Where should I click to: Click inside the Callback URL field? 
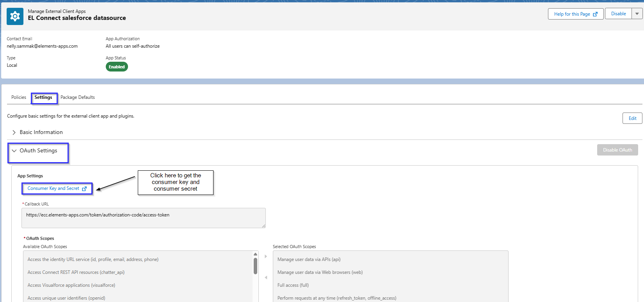click(144, 218)
